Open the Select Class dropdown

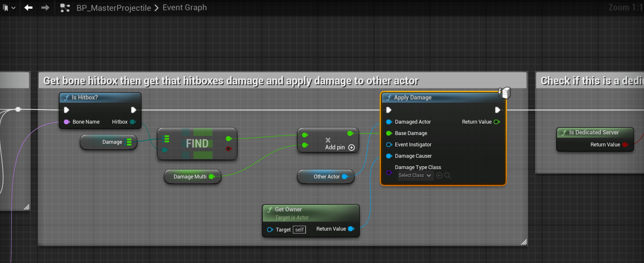(416, 176)
